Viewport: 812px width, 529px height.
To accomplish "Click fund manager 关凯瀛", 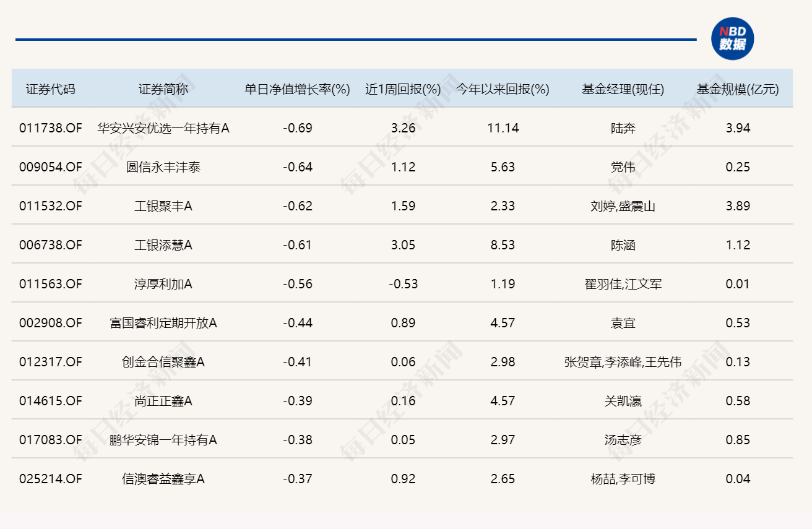I will [x=623, y=401].
